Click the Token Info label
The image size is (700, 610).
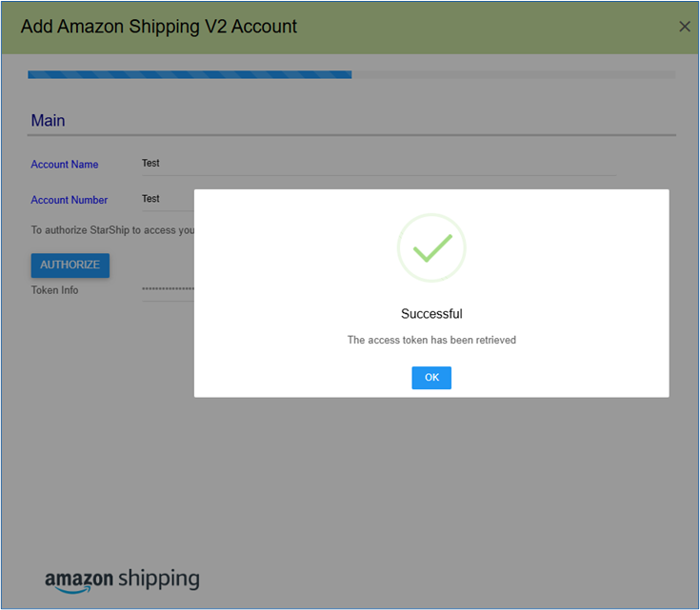point(54,290)
